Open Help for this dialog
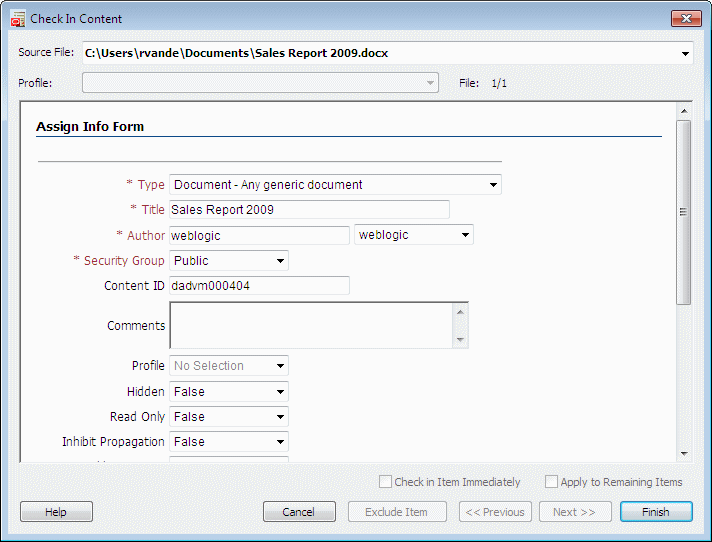 (x=56, y=512)
